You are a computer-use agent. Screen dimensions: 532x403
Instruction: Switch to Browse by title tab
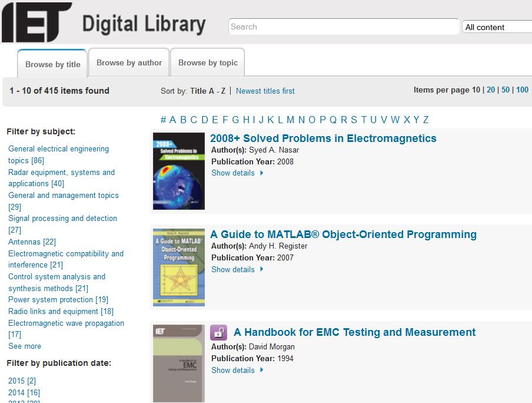[x=52, y=64]
